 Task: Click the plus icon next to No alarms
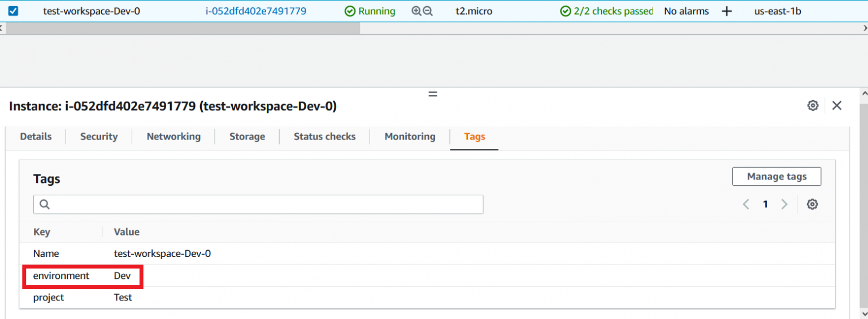pos(727,11)
